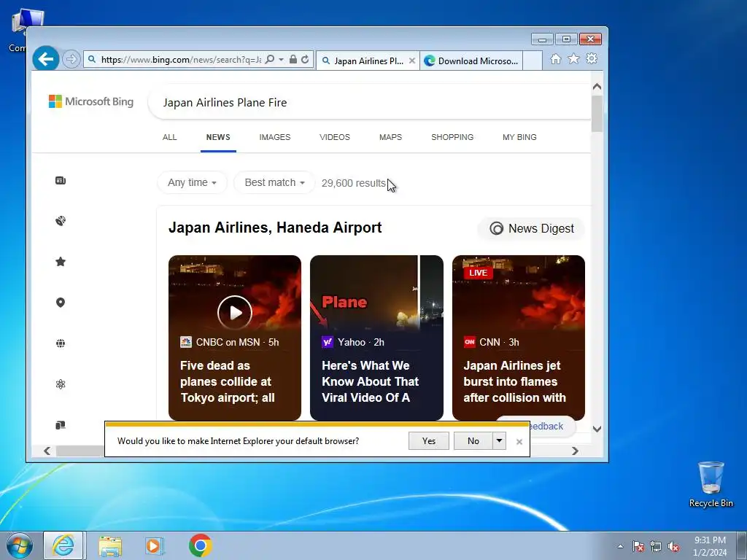Click the search magnifier in address bar

click(x=270, y=60)
